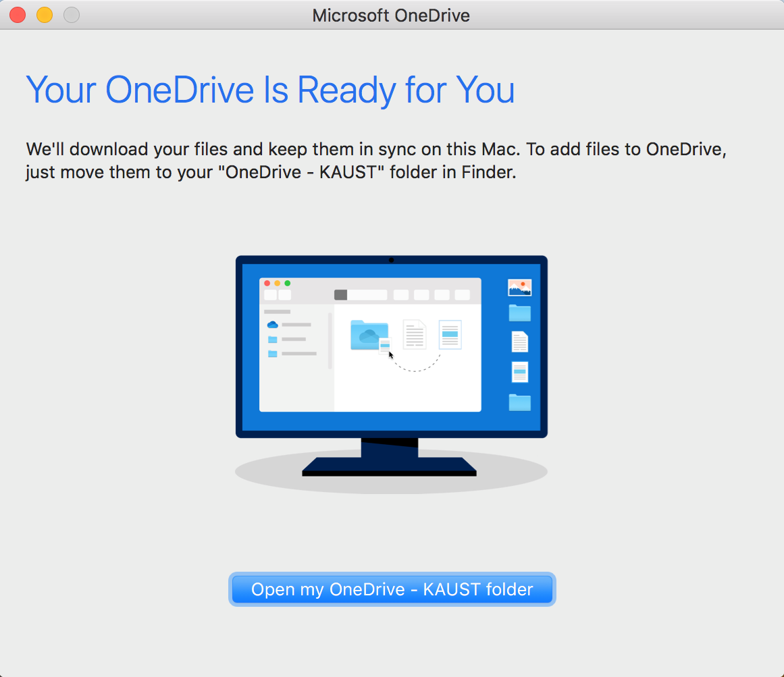Click the leftmost illustrated back navigation button
Screen dimensions: 784x677
pyautogui.click(x=270, y=295)
